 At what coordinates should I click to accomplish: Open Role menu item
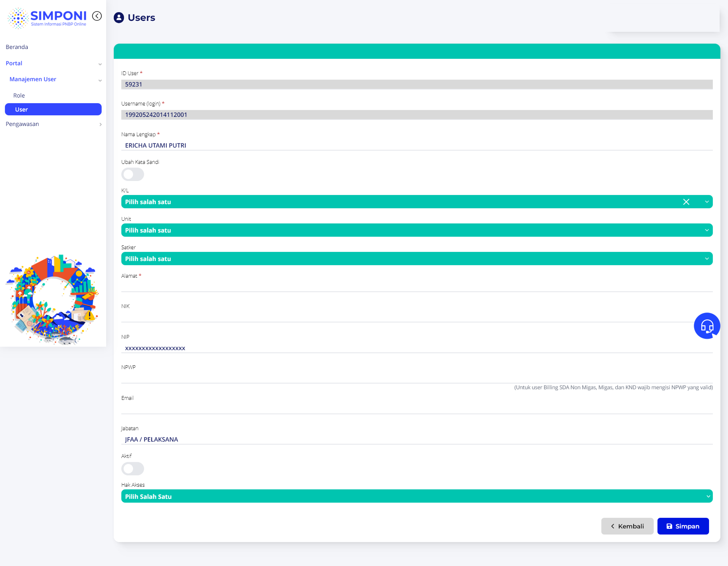19,96
